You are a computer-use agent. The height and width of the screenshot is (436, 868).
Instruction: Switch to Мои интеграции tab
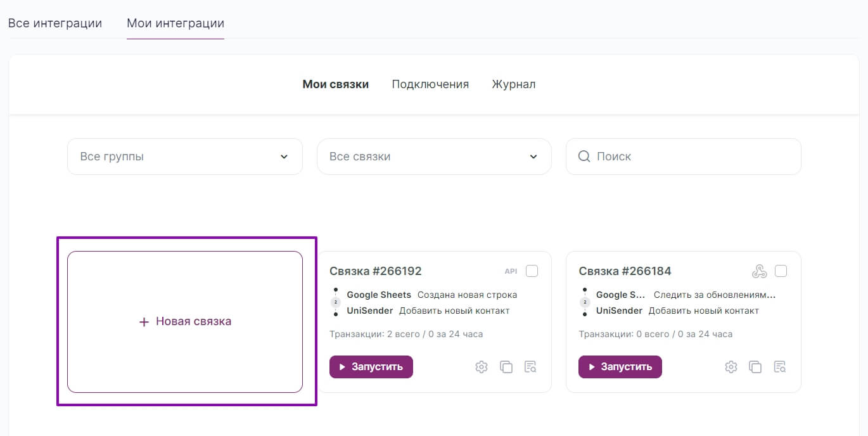coord(176,23)
